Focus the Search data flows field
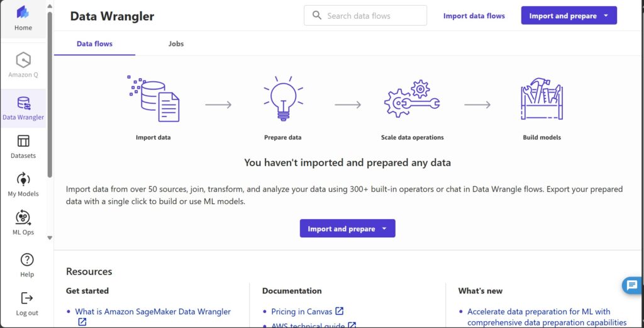This screenshot has width=644, height=328. point(365,16)
